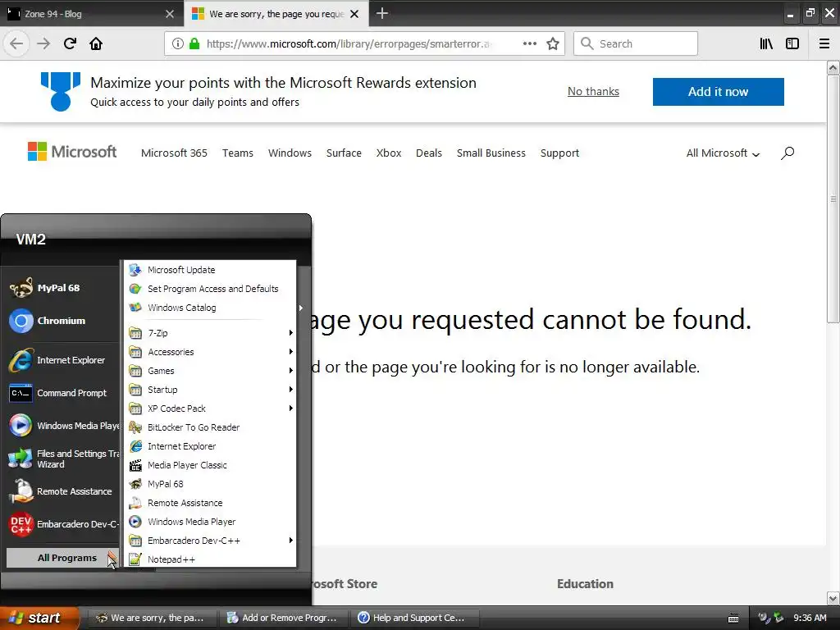This screenshot has width=840, height=630.
Task: Click the browser Forward arrow button
Action: (x=43, y=43)
